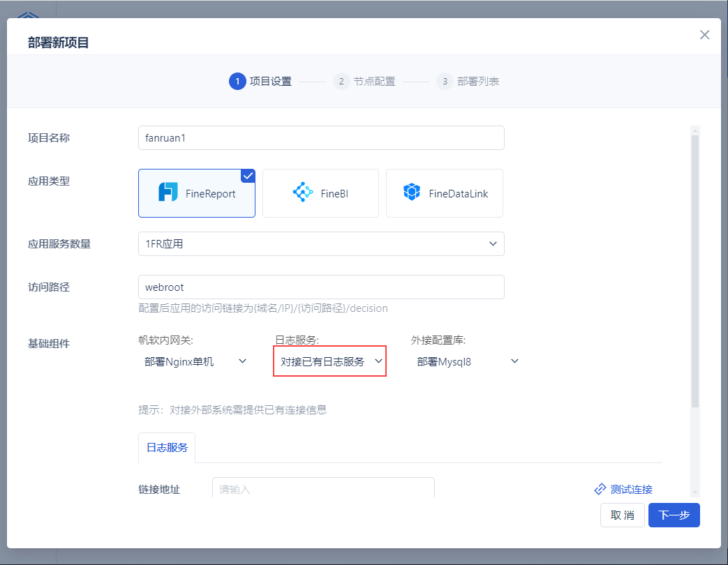This screenshot has height=565, width=728.
Task: Click the dialog vertical scrollbar
Action: (695, 271)
